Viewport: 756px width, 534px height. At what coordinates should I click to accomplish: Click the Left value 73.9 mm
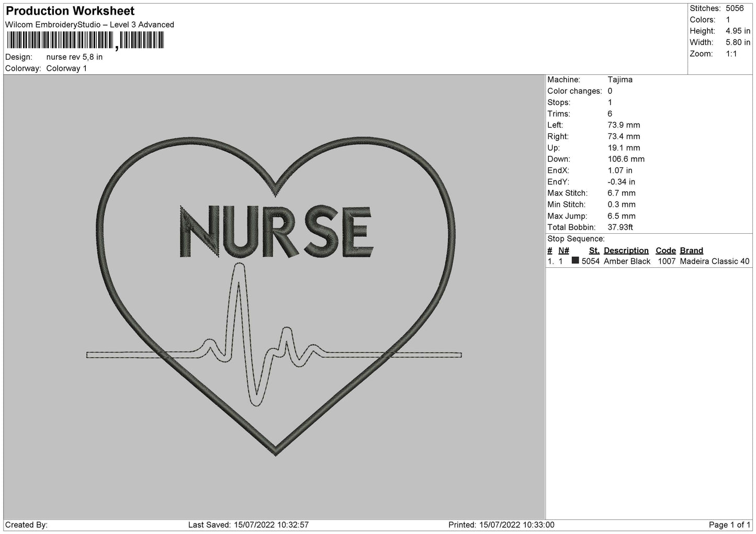(x=624, y=126)
